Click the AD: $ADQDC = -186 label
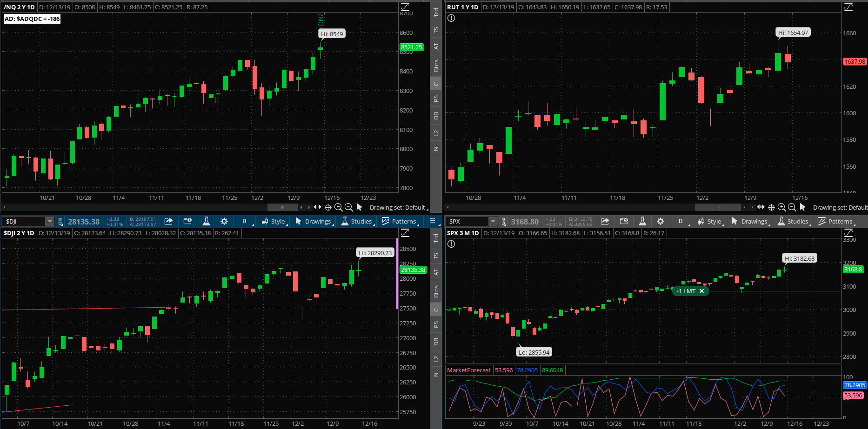The height and width of the screenshot is (429, 868). pos(32,19)
